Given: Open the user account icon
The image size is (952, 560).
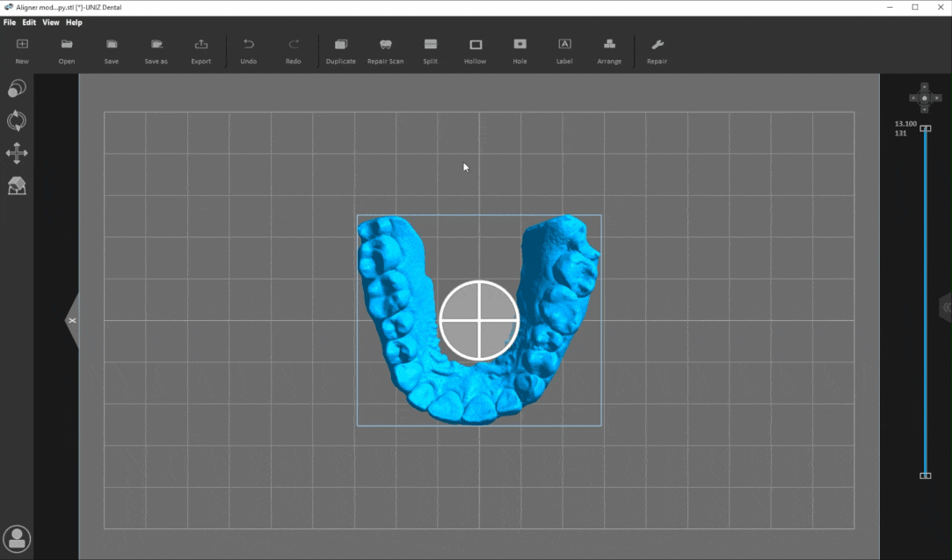Looking at the screenshot, I should click(17, 539).
